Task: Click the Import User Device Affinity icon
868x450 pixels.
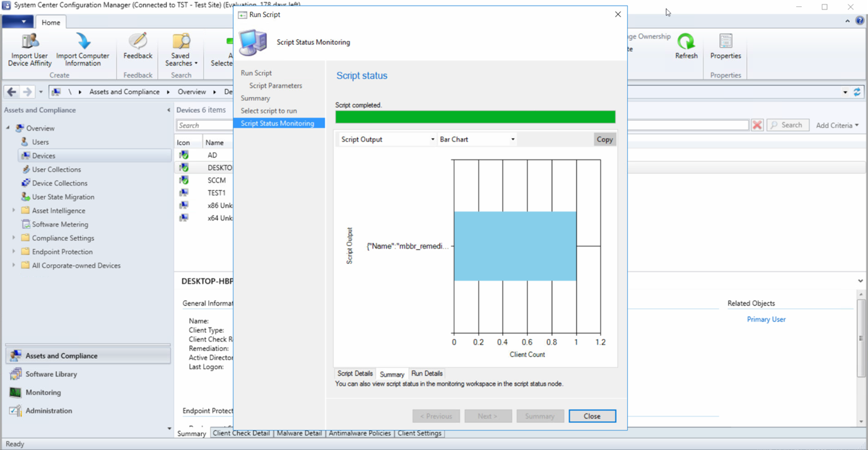Action: pyautogui.click(x=30, y=42)
